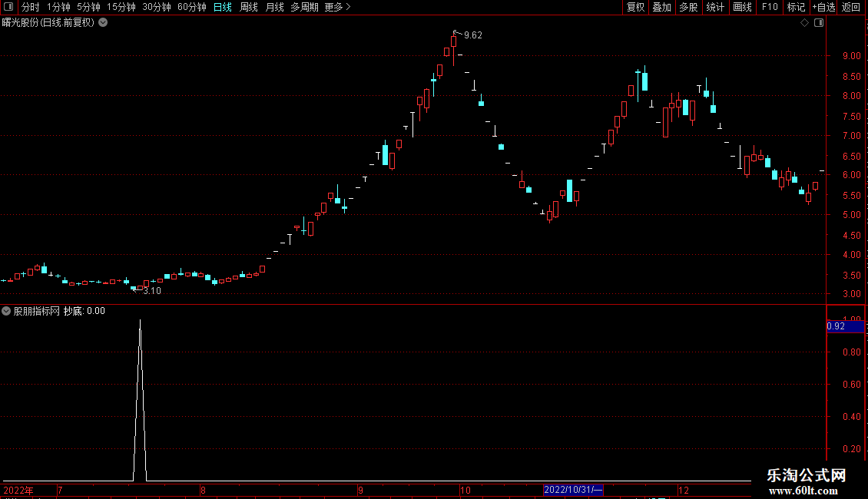This screenshot has width=868, height=499.
Task: Click the 2022年 label on time axis
Action: click(x=18, y=491)
